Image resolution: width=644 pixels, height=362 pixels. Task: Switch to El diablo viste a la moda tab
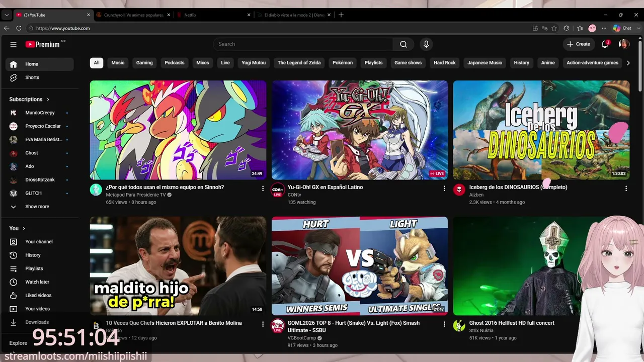click(294, 15)
